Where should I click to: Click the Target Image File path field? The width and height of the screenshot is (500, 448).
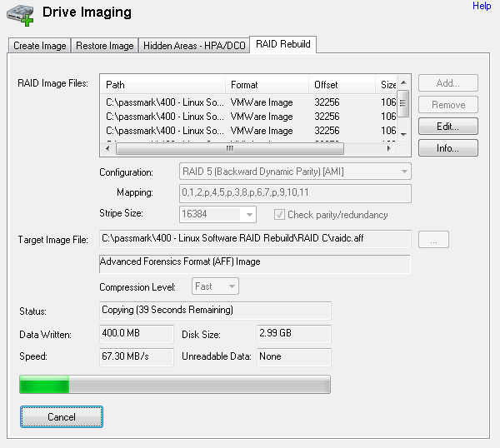(255, 239)
